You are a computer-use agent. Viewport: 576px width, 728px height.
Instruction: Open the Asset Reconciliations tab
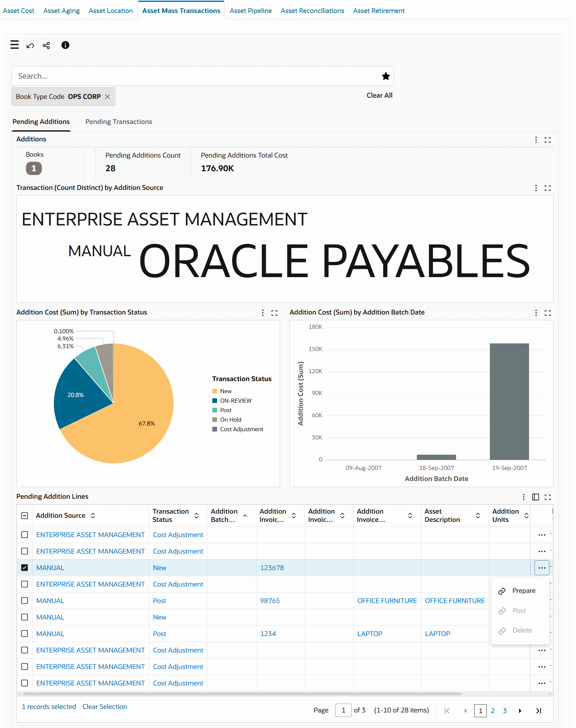313,11
